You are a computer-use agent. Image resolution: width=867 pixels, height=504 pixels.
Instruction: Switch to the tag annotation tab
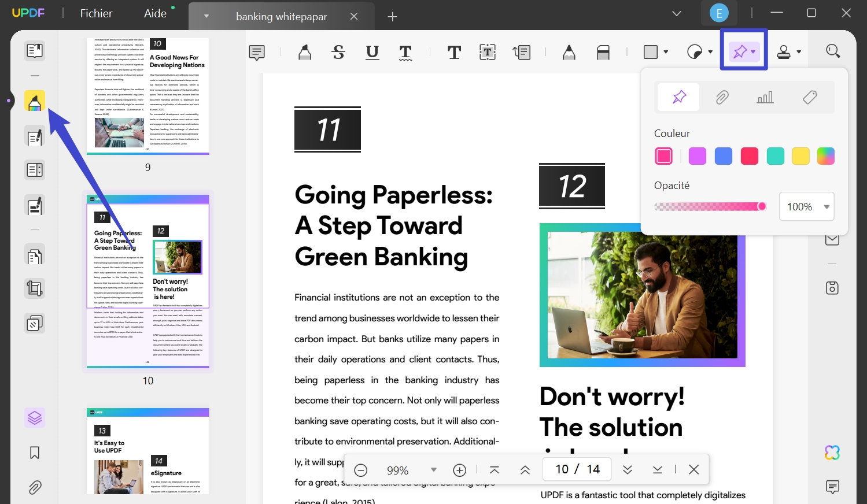(x=809, y=97)
